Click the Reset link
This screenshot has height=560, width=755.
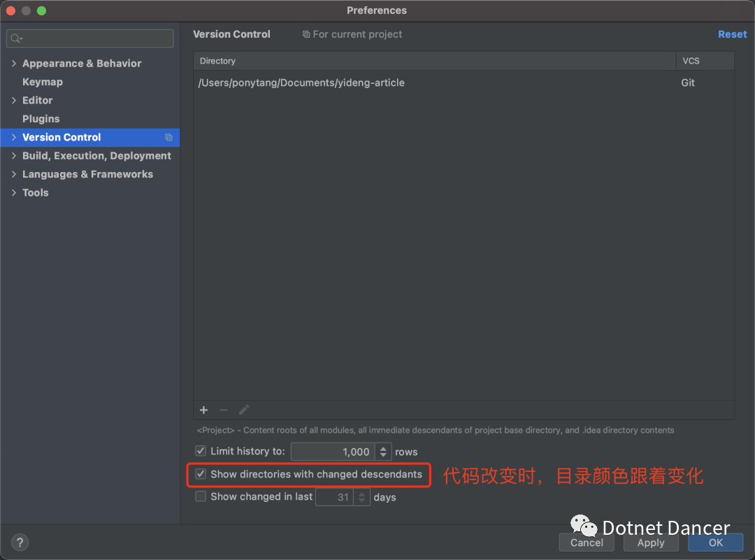coord(733,34)
